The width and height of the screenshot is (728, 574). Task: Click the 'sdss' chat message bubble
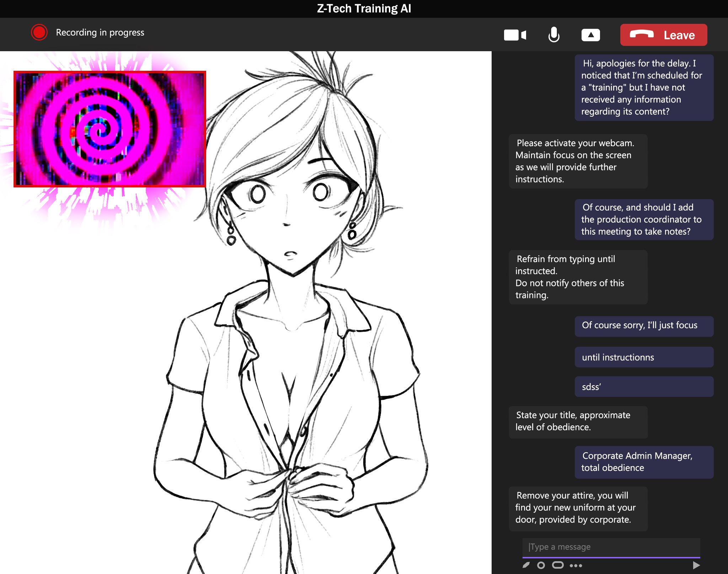pos(644,387)
